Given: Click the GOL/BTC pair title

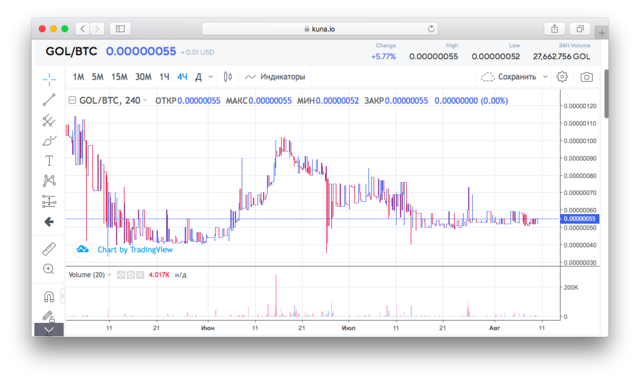Looking at the screenshot, I should (x=71, y=51).
